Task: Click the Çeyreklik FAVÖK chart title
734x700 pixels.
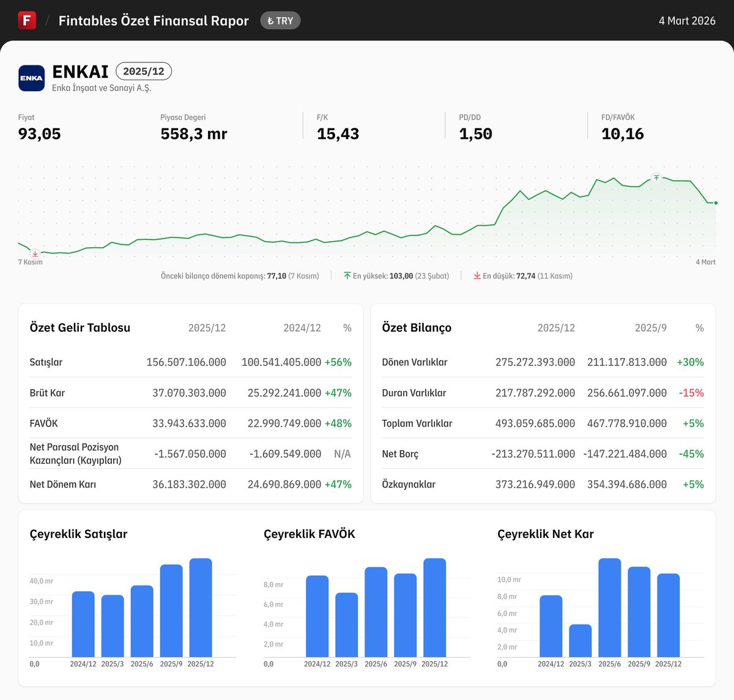Action: (x=310, y=534)
